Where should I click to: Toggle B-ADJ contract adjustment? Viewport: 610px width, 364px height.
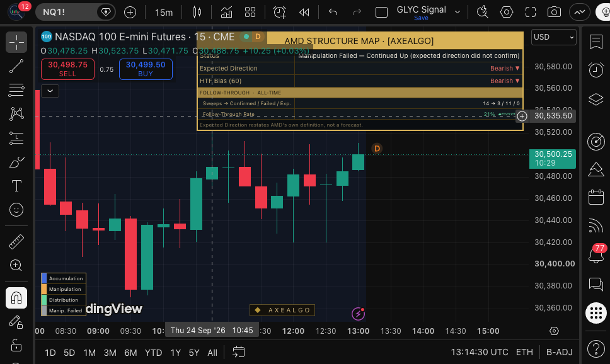(560, 352)
